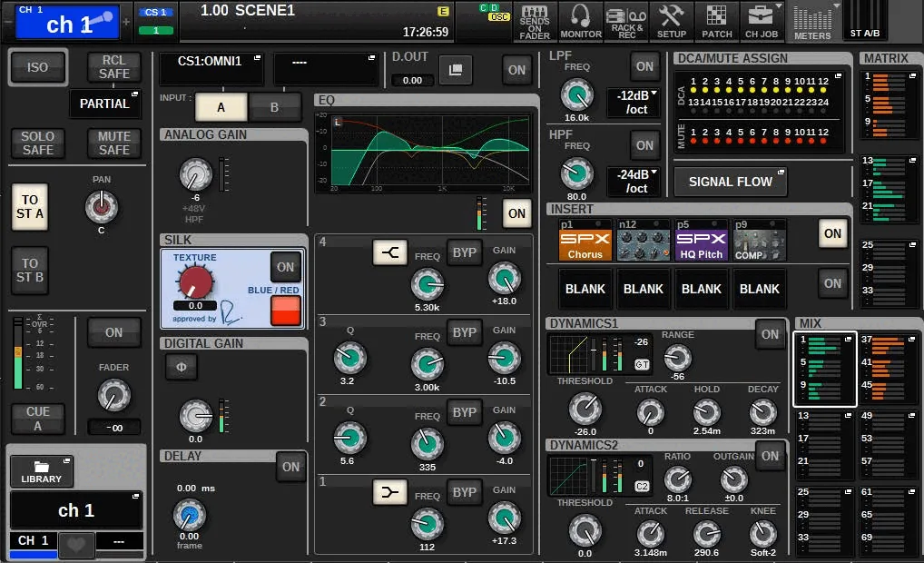Open the SPX Chorus insert plugin
The image size is (924, 563).
click(x=585, y=241)
